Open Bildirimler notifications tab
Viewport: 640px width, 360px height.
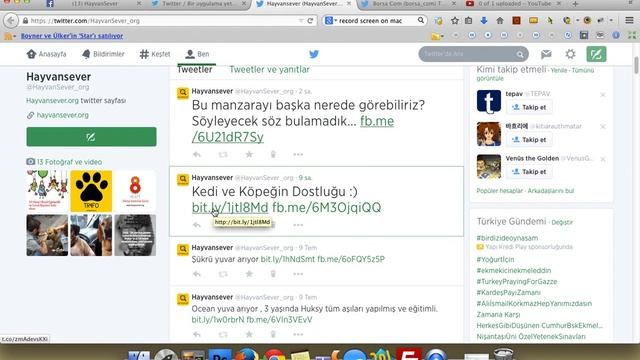pos(103,54)
